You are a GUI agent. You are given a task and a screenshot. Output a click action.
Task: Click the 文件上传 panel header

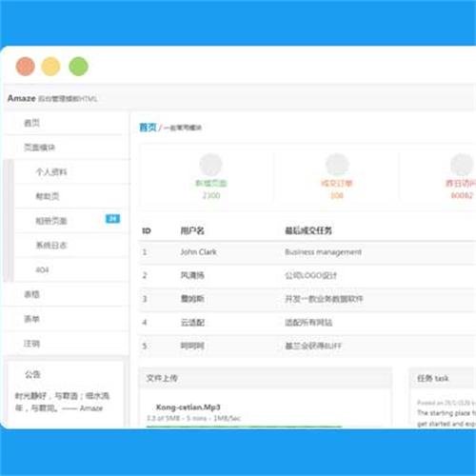pos(266,378)
